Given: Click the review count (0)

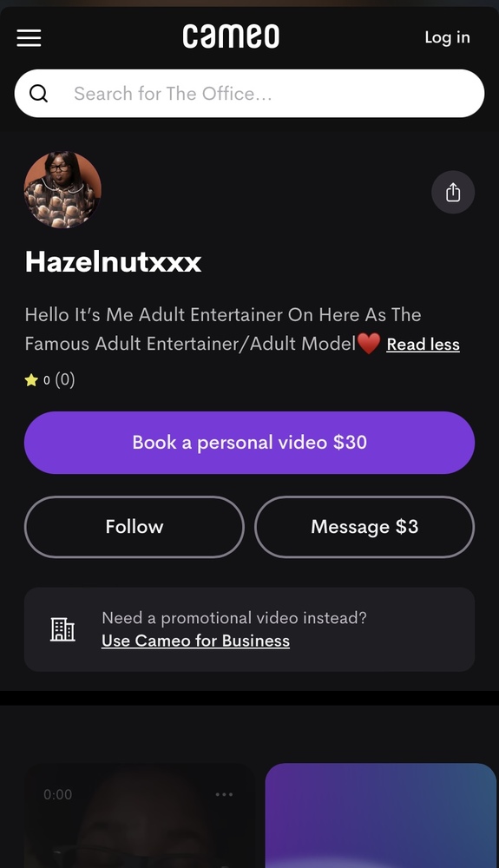Looking at the screenshot, I should [65, 380].
